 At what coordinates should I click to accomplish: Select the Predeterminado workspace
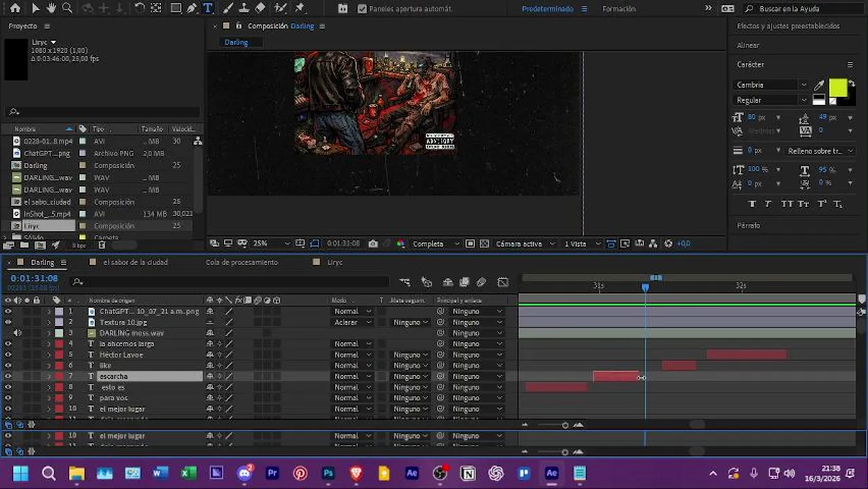(x=547, y=9)
